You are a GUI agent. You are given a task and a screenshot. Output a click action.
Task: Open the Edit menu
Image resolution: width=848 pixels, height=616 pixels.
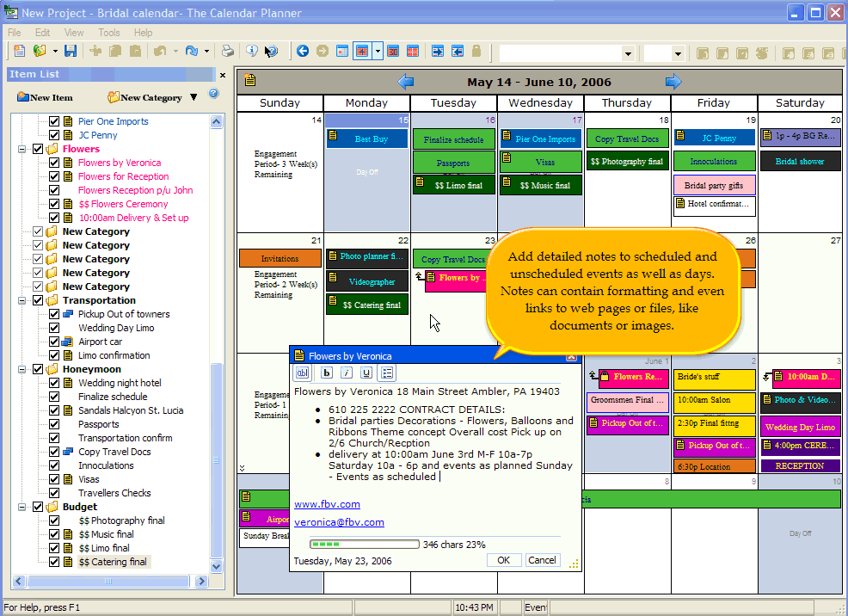[43, 33]
